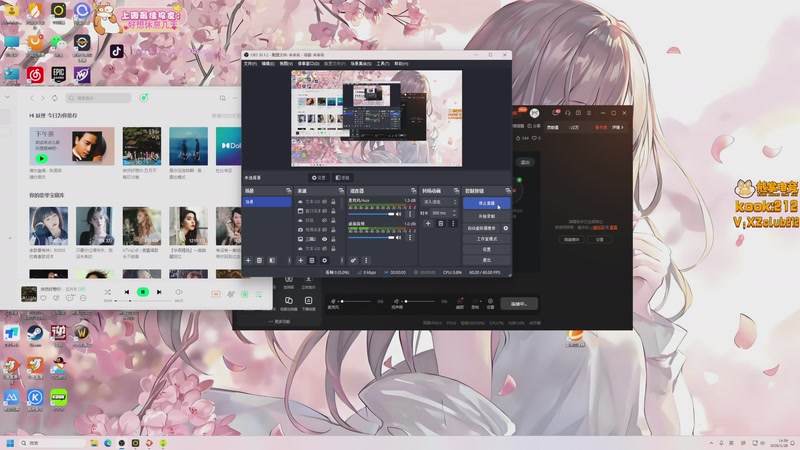
Task: Open scene filters icon in Scenes dock toolbar
Action: (272, 260)
